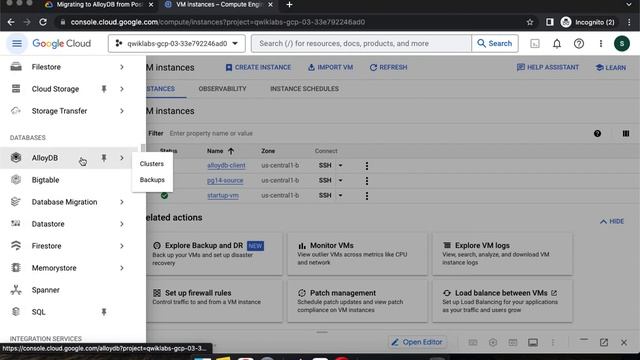
Task: Expand the Datastore submenu arrow
Action: coord(122,224)
